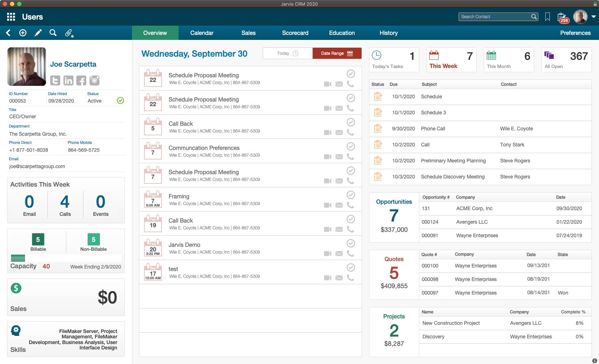
Task: Open the New Construction Project row
Action: tap(505, 323)
